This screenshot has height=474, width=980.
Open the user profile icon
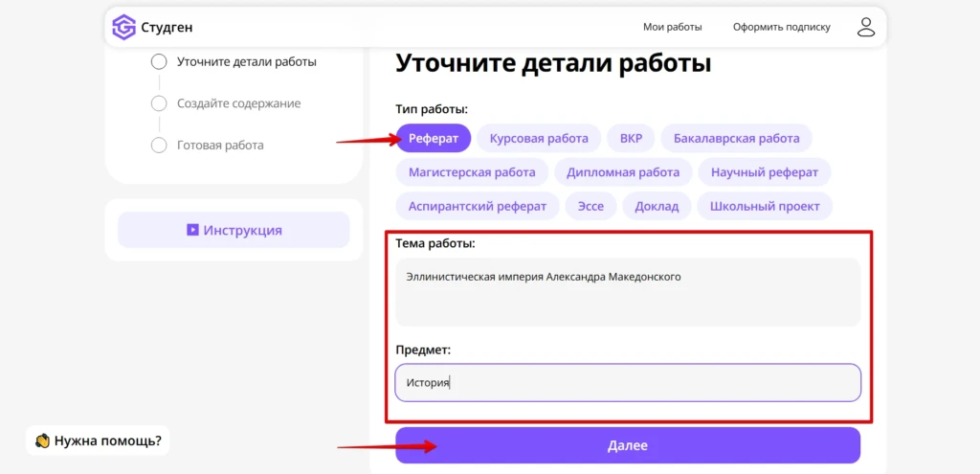(865, 27)
